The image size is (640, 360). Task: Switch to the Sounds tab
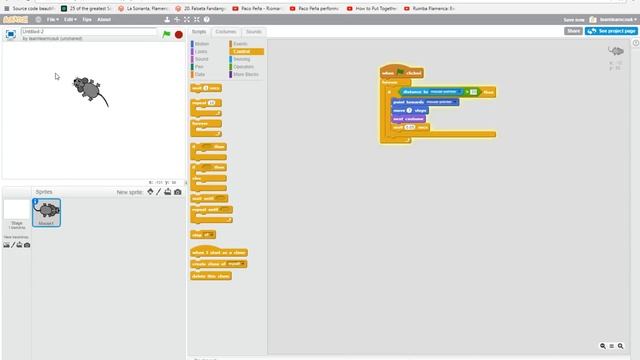click(253, 32)
